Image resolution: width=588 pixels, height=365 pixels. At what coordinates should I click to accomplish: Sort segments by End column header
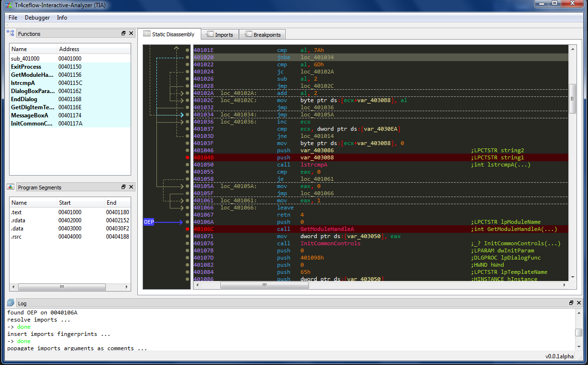(117, 203)
